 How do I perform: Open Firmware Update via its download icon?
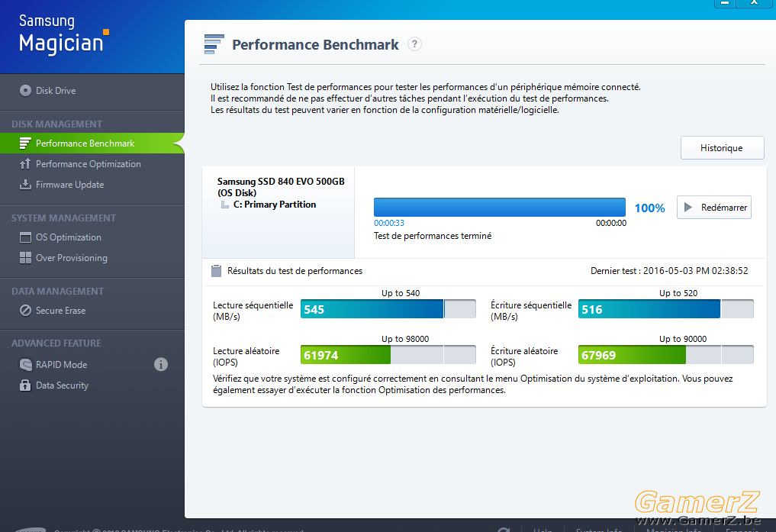(25, 185)
